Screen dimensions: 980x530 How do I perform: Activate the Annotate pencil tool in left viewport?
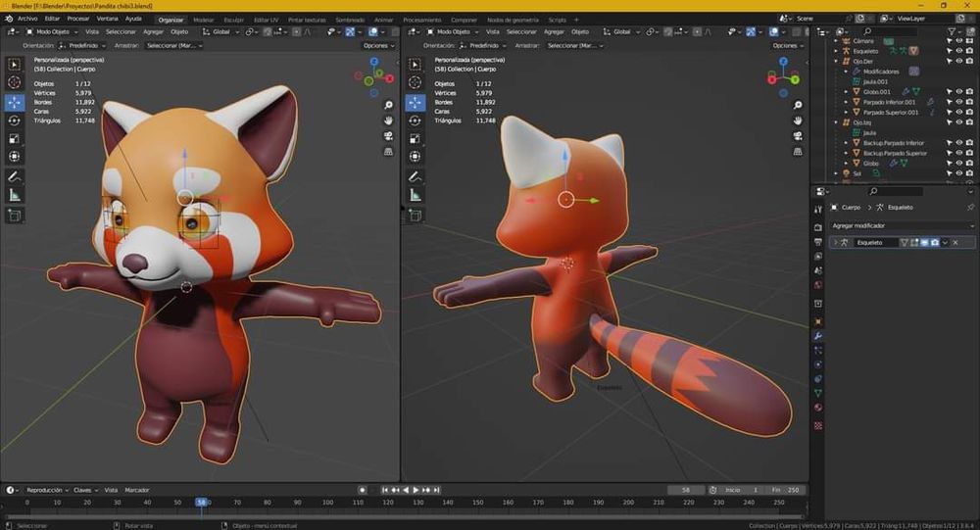pos(15,178)
